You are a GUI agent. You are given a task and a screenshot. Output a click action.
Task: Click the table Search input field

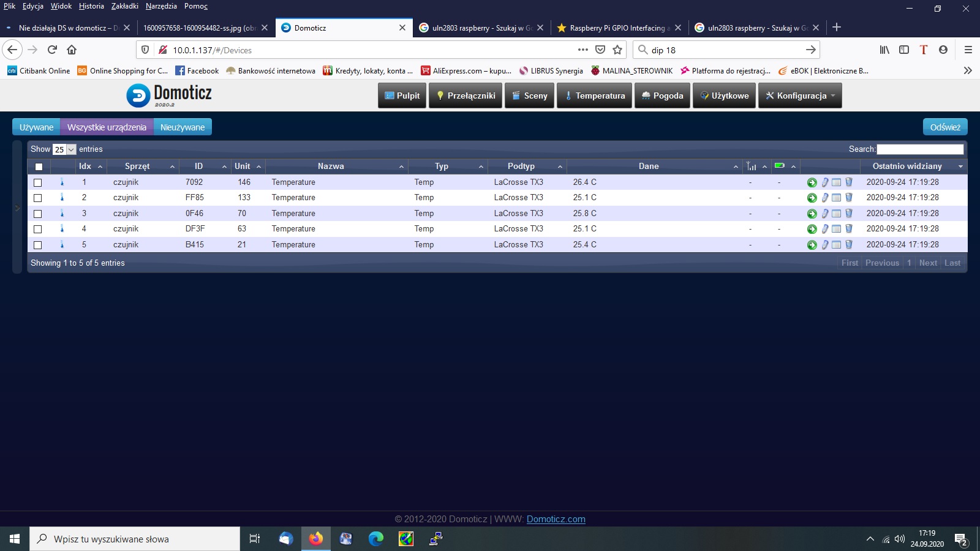pyautogui.click(x=919, y=149)
